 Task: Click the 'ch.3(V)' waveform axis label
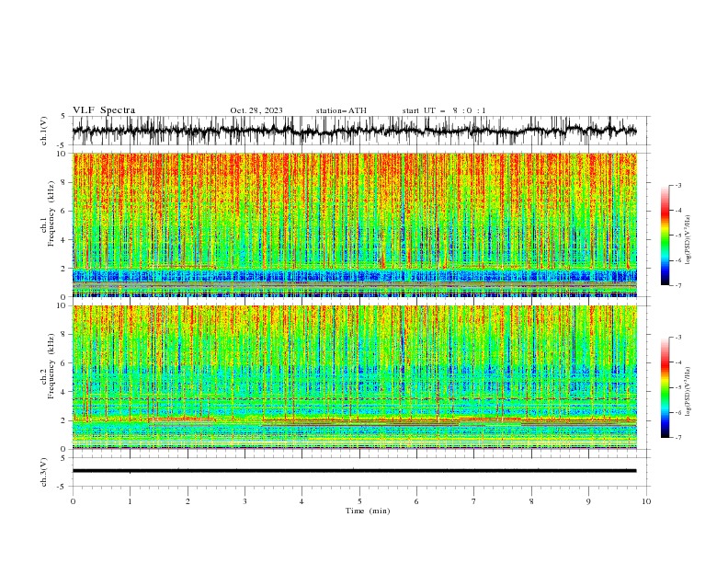coord(44,472)
